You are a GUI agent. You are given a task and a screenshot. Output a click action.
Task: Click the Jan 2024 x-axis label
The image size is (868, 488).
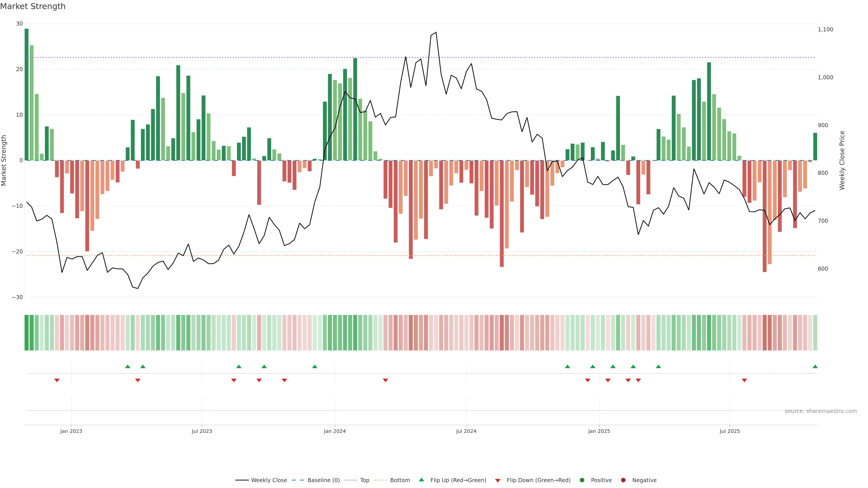point(335,431)
